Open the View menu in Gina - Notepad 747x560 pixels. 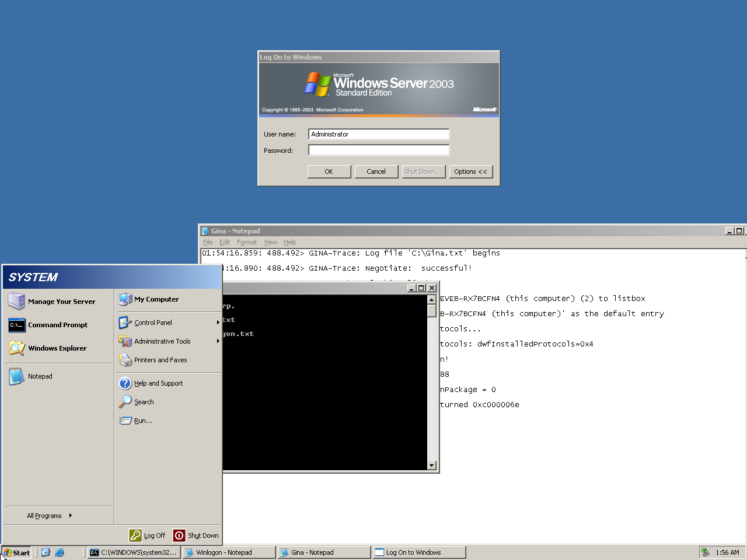pyautogui.click(x=270, y=242)
